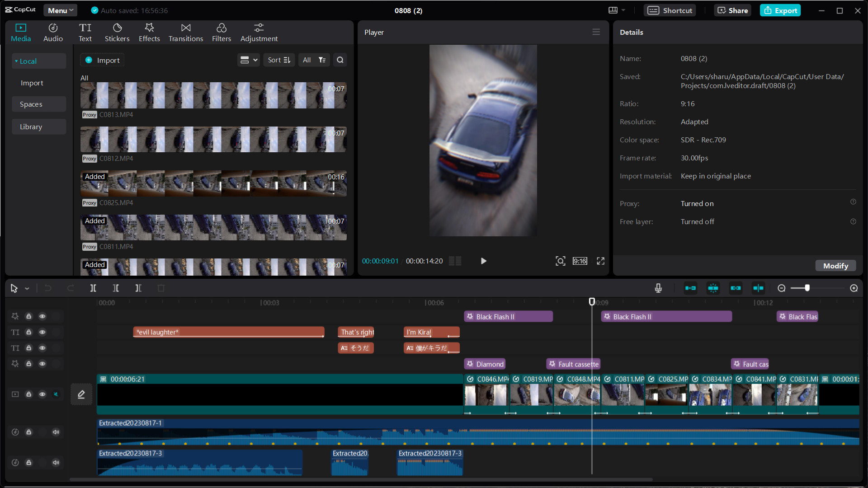Undo the last action
The image size is (868, 488).
48,288
